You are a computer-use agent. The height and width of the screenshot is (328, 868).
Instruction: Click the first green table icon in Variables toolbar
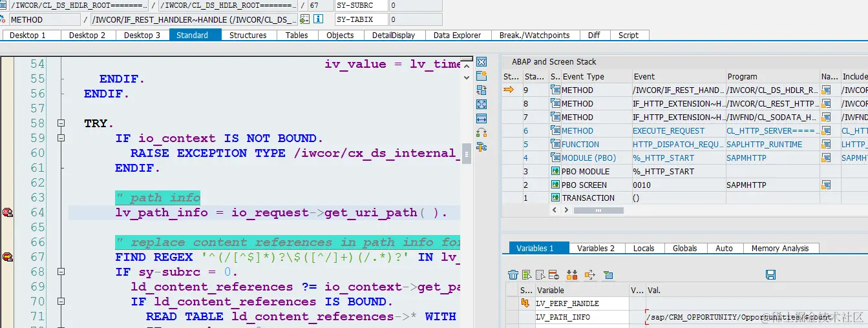coord(527,275)
